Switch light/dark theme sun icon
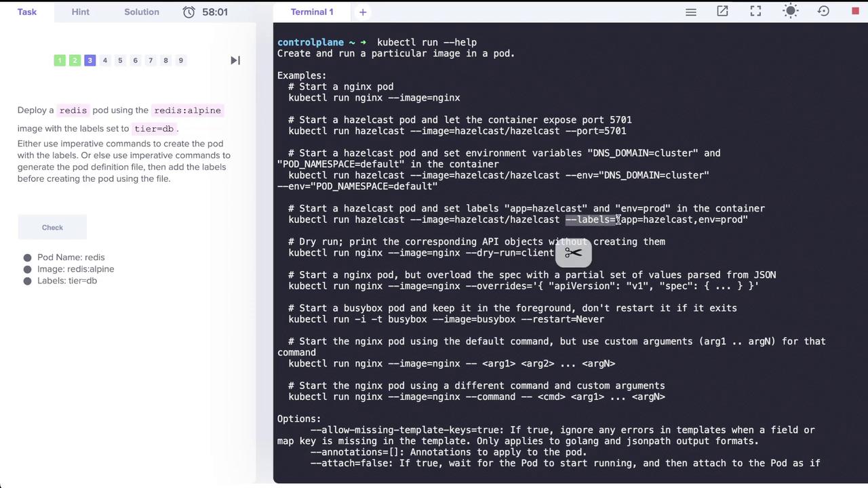Screen dimensions: 868x488 tap(790, 12)
